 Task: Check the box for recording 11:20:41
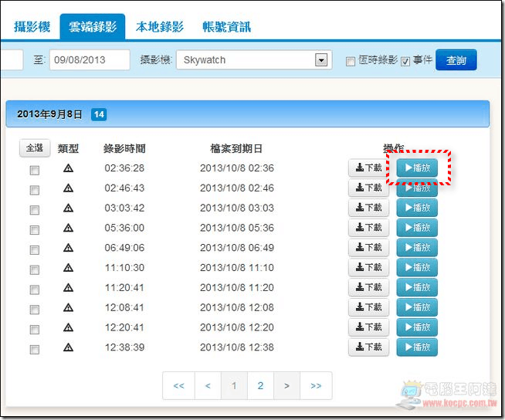pyautogui.click(x=35, y=290)
